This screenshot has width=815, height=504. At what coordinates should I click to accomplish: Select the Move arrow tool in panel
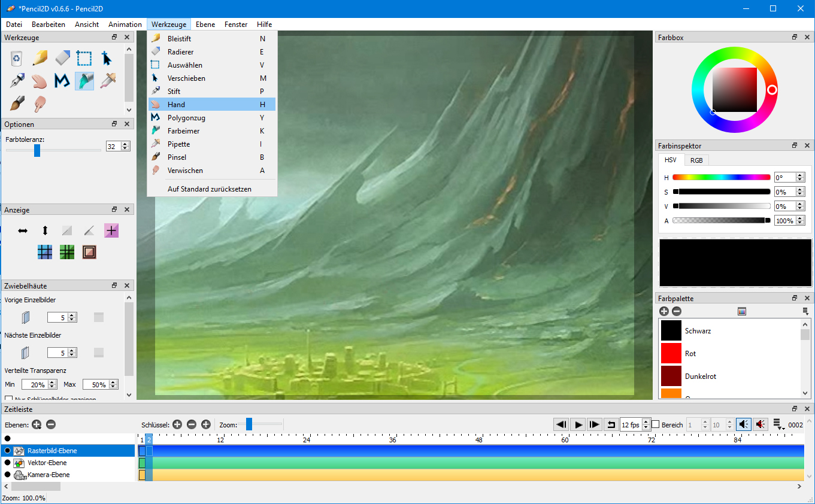pos(107,59)
